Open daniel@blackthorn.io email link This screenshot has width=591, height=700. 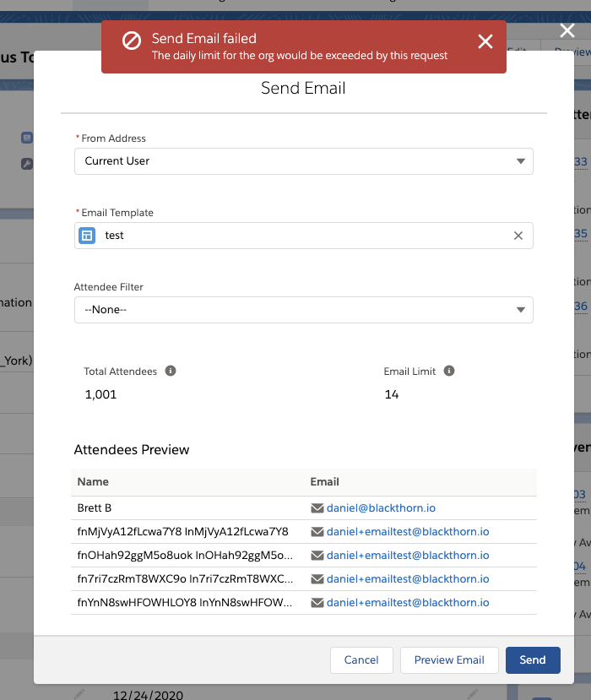381,508
